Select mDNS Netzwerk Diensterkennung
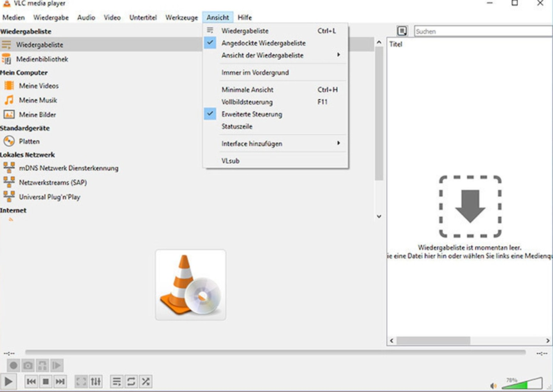The width and height of the screenshot is (553, 392). click(x=69, y=168)
